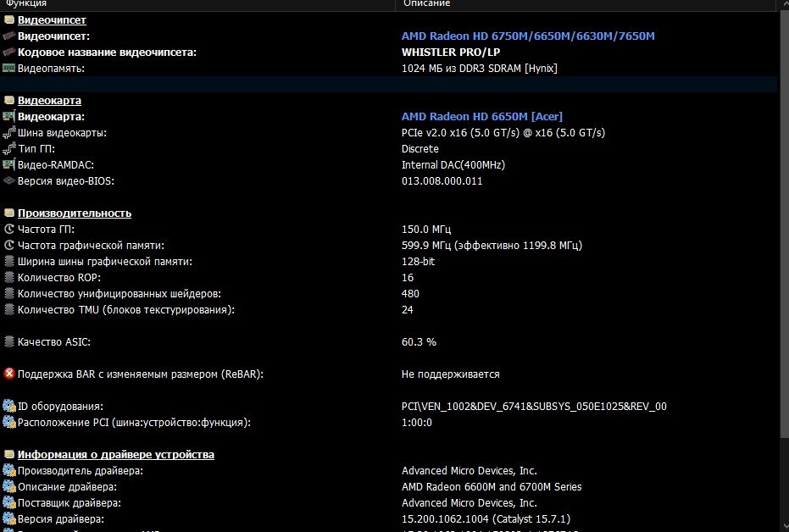Click the scrollbar down arrow
789x532 pixels.
tap(784, 526)
